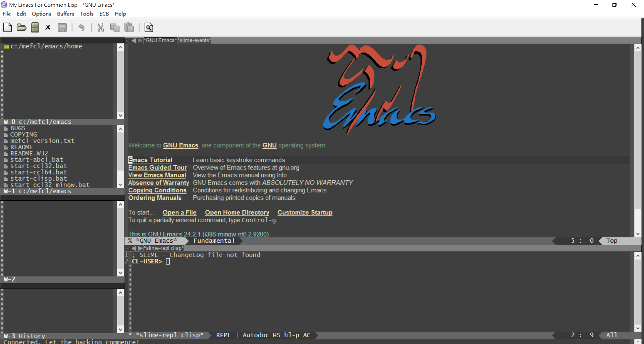Click the down arrow of the *GNU Emacs* buffer scrollbar
The height and width of the screenshot is (344, 644).
pos(638,234)
